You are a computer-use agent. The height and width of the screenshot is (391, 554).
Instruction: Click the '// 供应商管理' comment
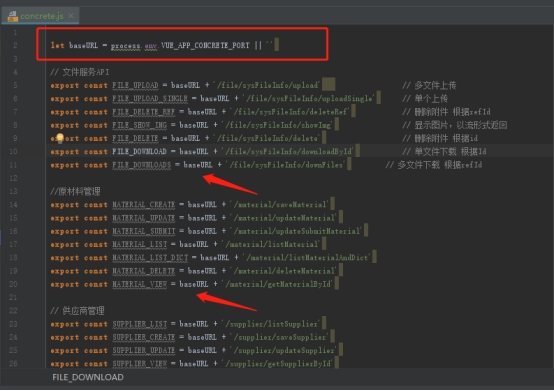coord(77,311)
